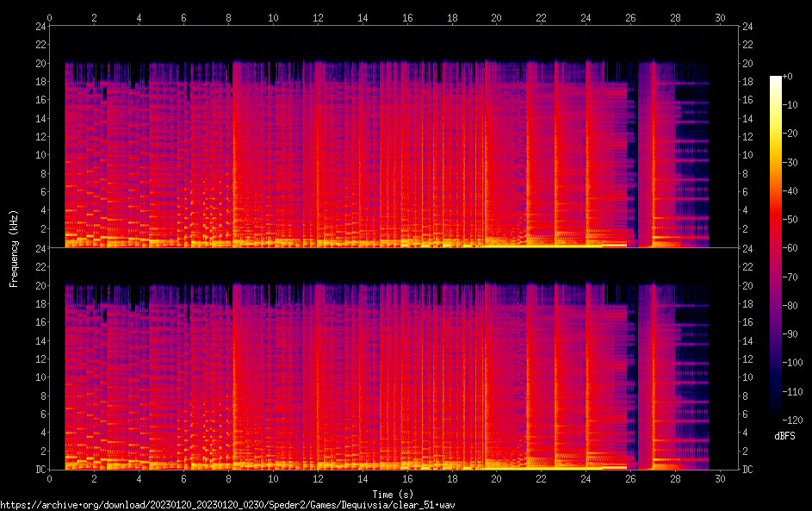Click the "DC" label at the bottom-right corner
The image size is (812, 511).
click(750, 470)
